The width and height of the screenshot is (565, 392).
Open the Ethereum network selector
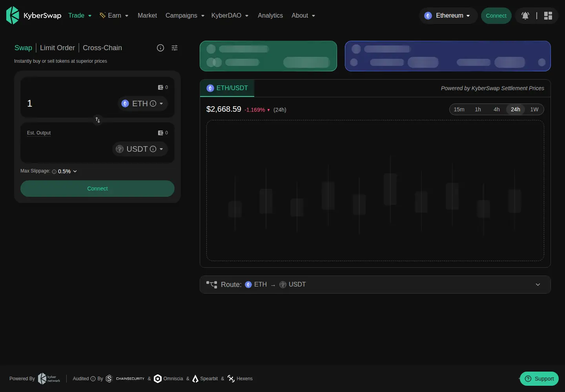pos(448,16)
